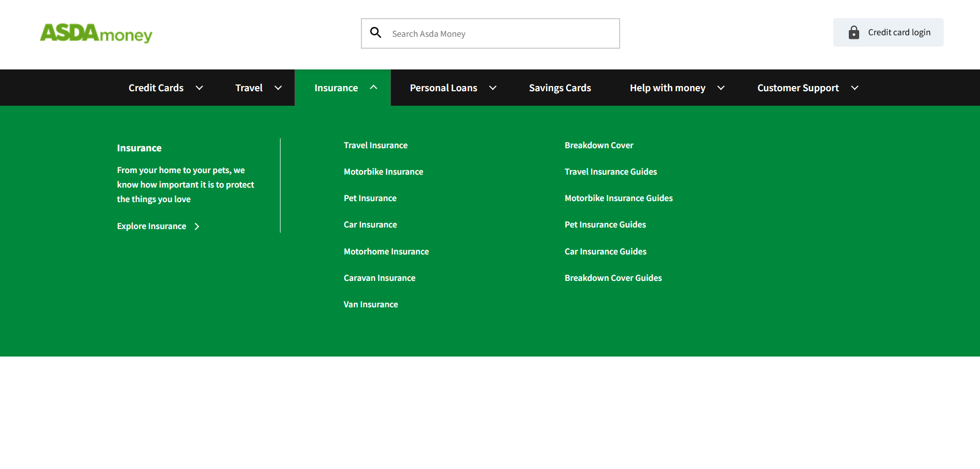View Car Insurance Guides
Viewport: 980px width, 469px height.
(x=606, y=252)
